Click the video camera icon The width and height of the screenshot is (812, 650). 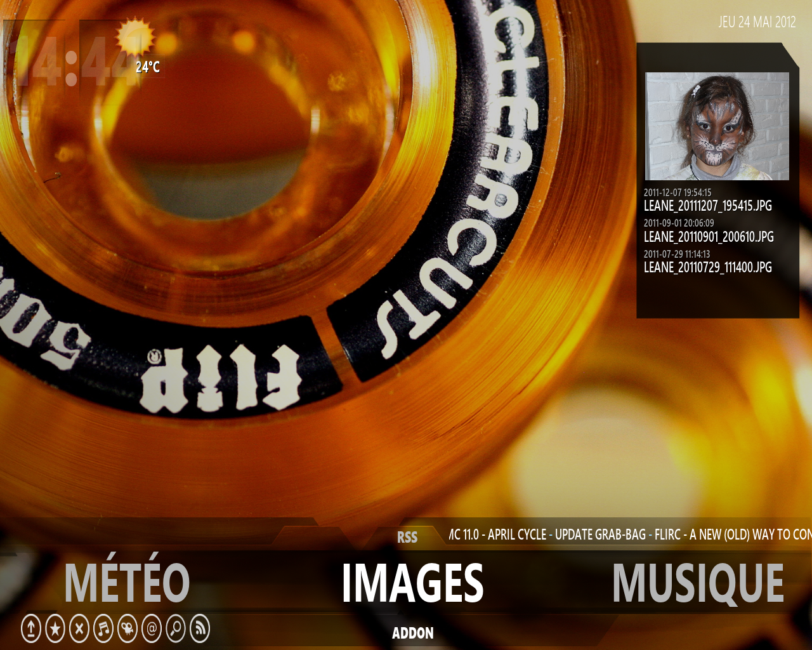(128, 629)
